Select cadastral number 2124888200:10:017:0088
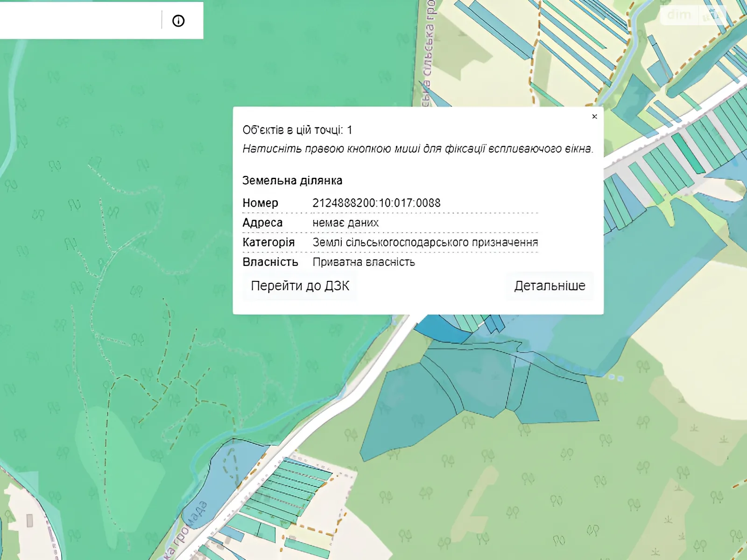 pos(376,203)
